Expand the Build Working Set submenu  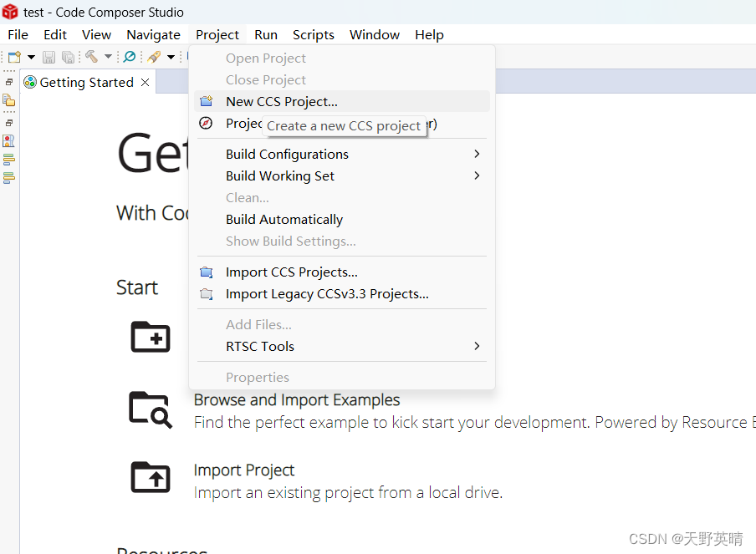coord(342,175)
